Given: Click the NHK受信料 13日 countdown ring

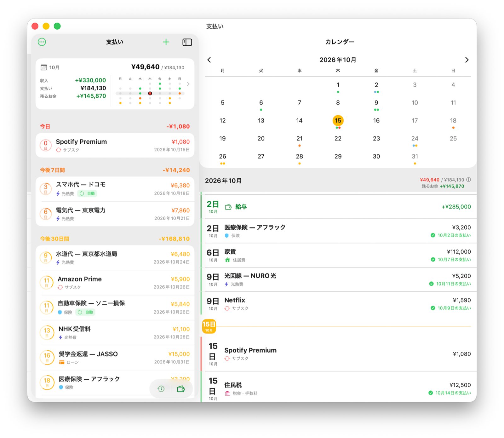Looking at the screenshot, I should click(x=47, y=332).
